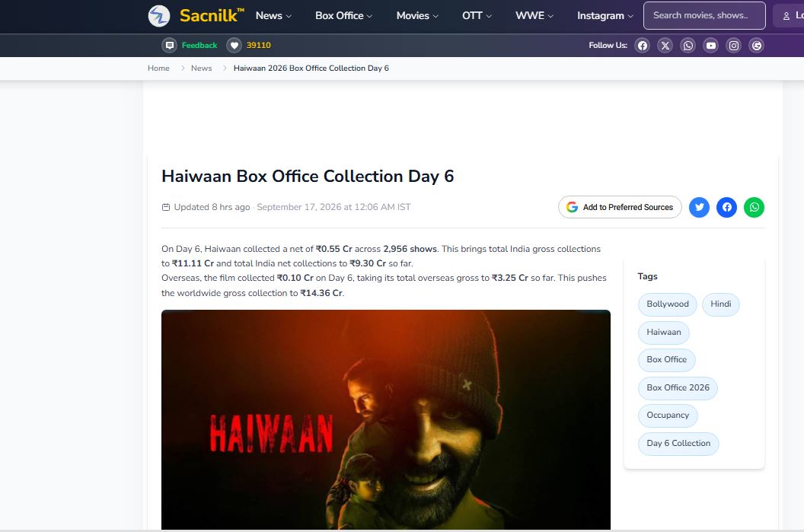
Task: Go to News breadcrumb link
Action: pyautogui.click(x=201, y=68)
